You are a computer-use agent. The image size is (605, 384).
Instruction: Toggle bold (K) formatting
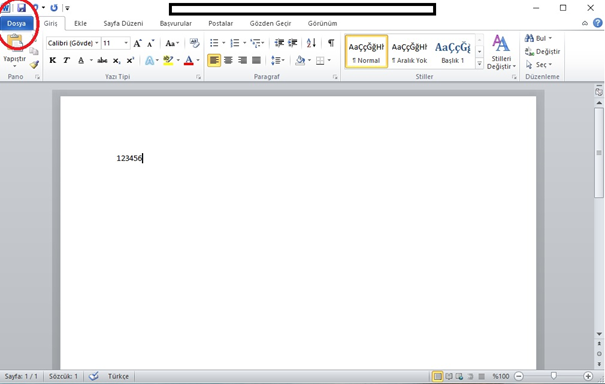click(53, 60)
